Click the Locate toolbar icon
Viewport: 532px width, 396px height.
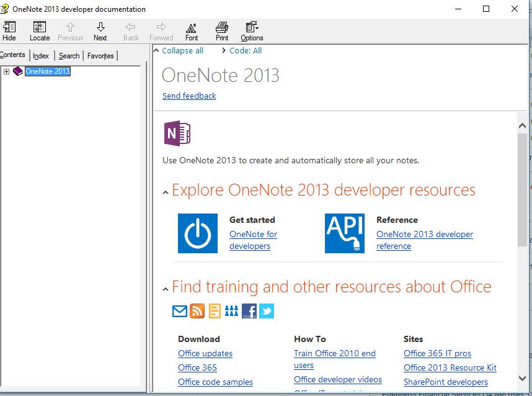coord(40,31)
